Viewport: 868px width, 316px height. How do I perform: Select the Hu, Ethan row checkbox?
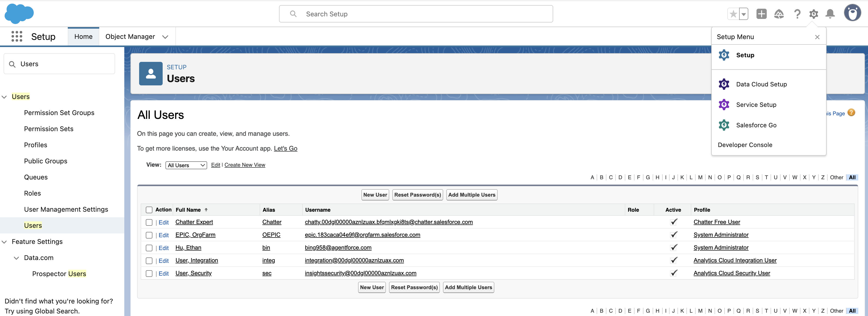[x=149, y=248]
